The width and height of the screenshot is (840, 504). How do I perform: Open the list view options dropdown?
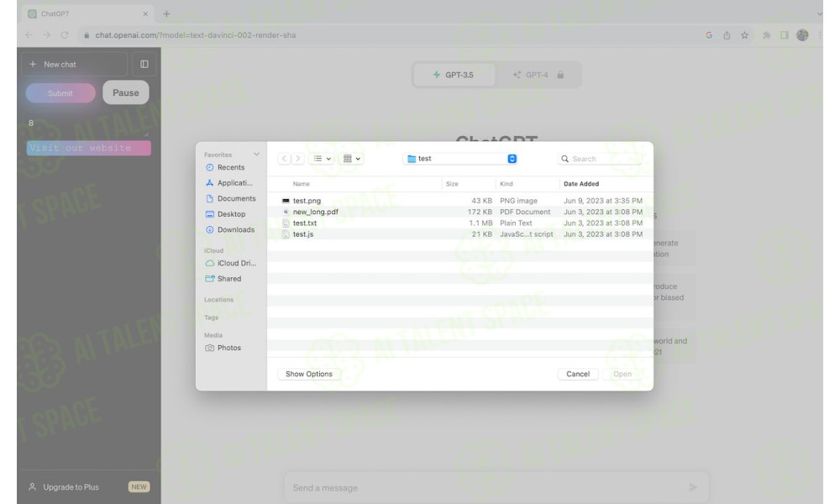[x=322, y=159]
